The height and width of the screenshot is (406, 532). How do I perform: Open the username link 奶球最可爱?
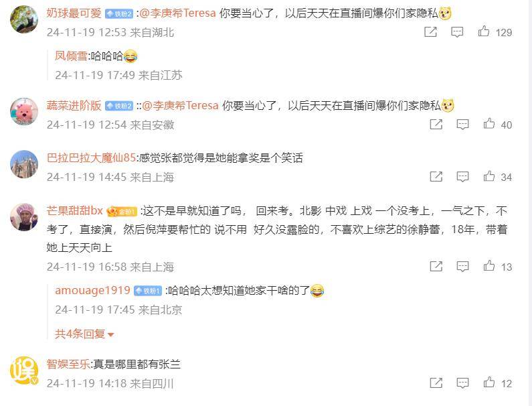point(74,13)
